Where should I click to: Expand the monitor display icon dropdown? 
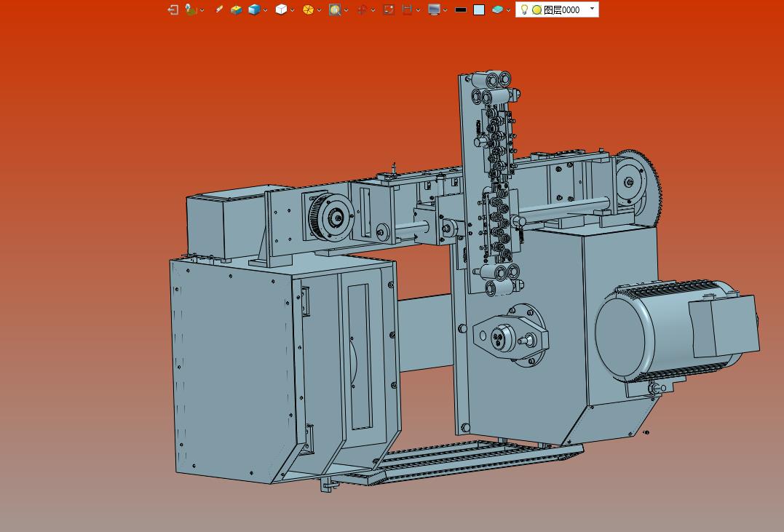[x=445, y=10]
